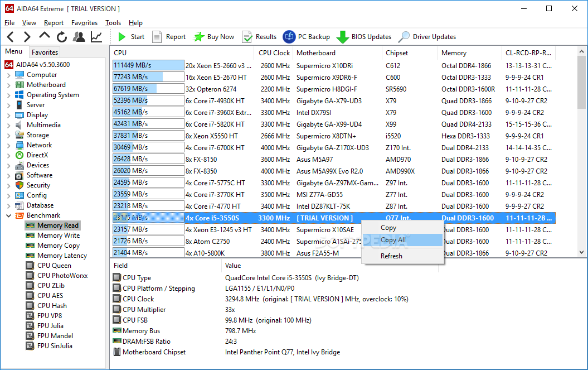This screenshot has width=588, height=370.
Task: Open the Help menu
Action: [135, 23]
